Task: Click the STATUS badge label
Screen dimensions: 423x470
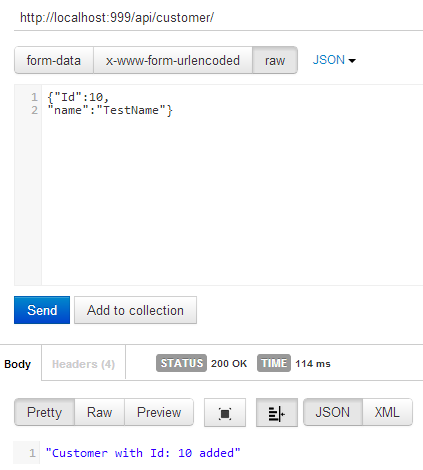Action: (x=181, y=363)
